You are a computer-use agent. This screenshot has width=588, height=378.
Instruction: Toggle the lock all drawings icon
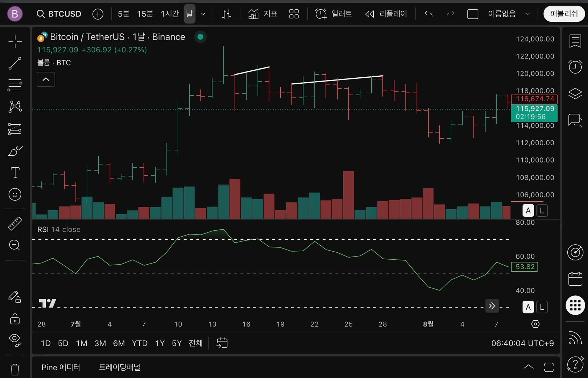(x=15, y=319)
